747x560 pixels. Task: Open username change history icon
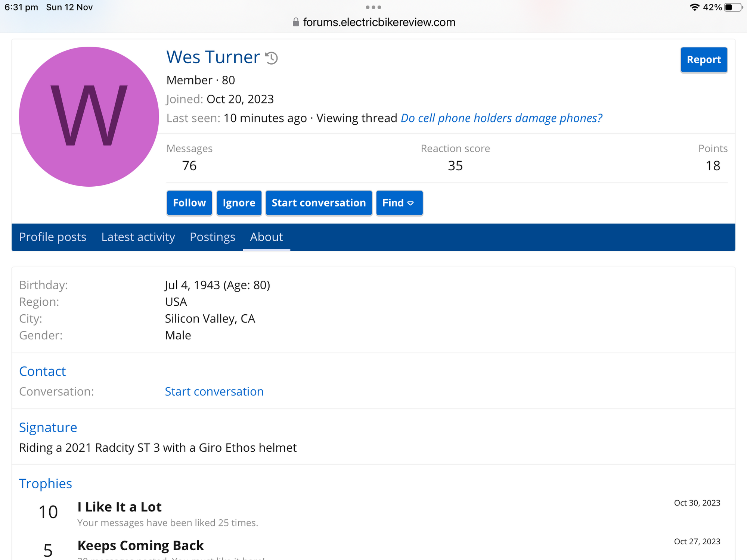click(x=272, y=58)
